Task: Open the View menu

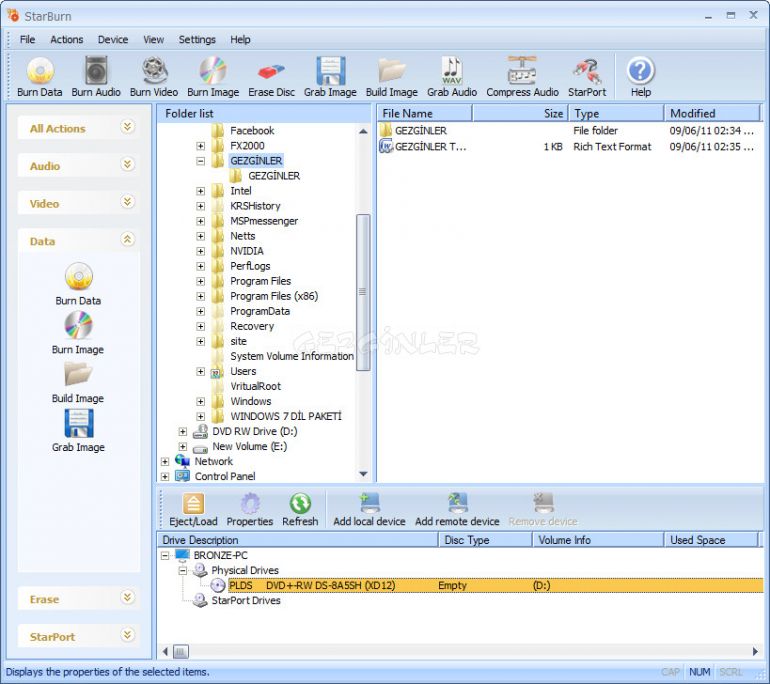Action: 154,40
